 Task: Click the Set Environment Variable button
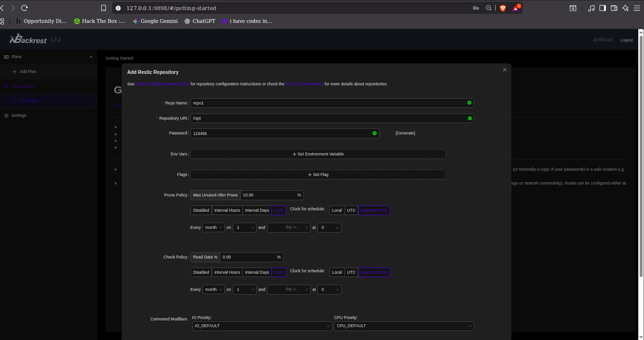(x=318, y=154)
